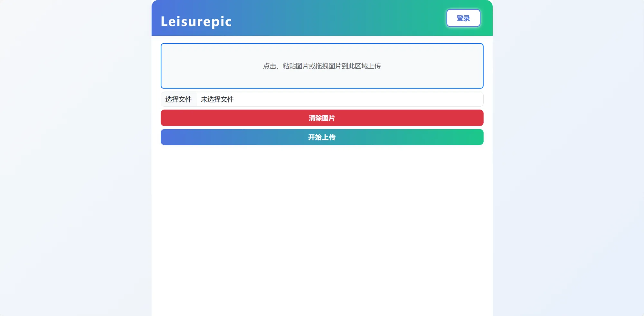Click the image drop upload area
The height and width of the screenshot is (316, 644).
[x=322, y=66]
